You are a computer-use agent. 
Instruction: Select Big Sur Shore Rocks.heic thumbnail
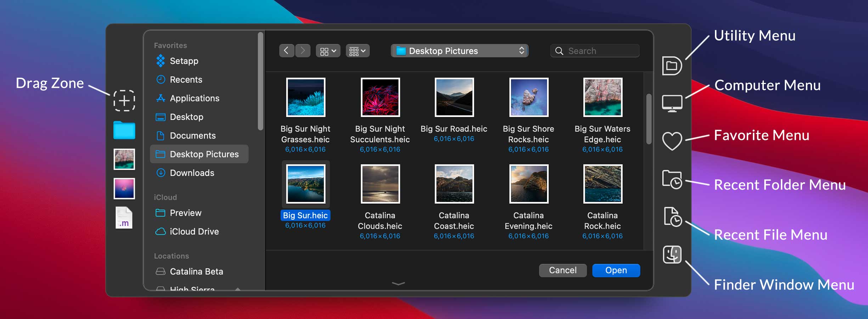coord(529,97)
